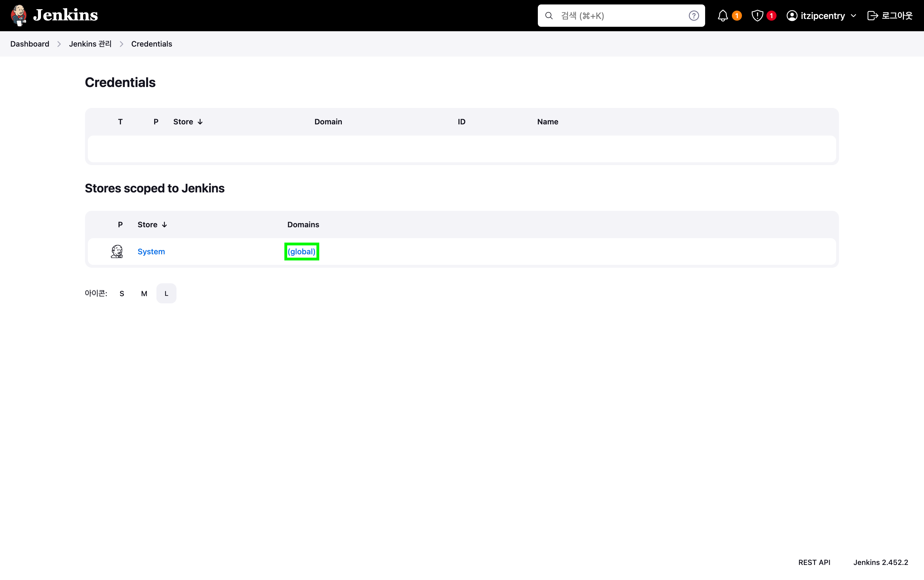Set icon size to S

(x=122, y=293)
